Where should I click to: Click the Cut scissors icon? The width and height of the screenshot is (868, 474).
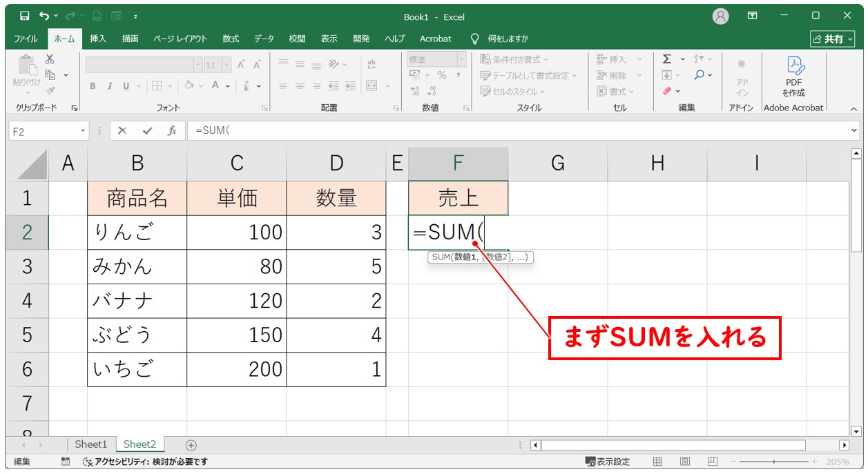(x=50, y=59)
